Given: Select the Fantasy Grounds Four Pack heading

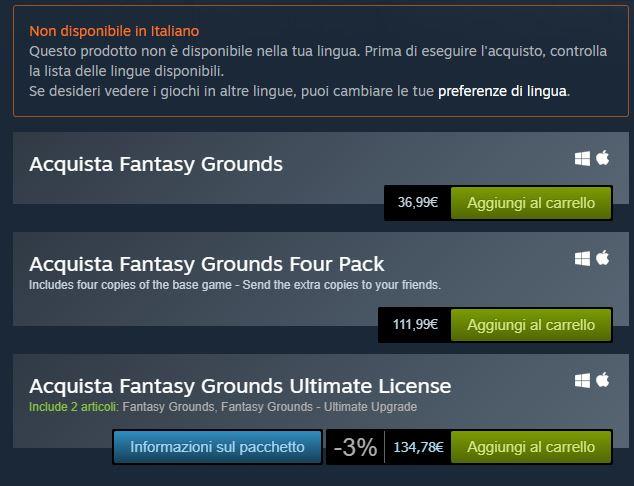Looking at the screenshot, I should pos(207,264).
